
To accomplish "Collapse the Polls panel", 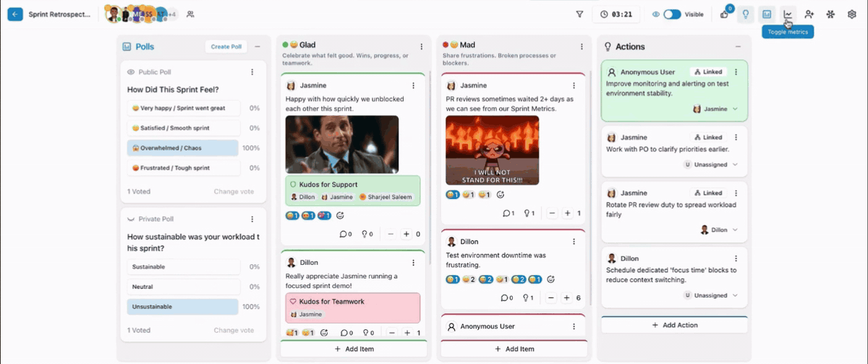I will tap(257, 46).
